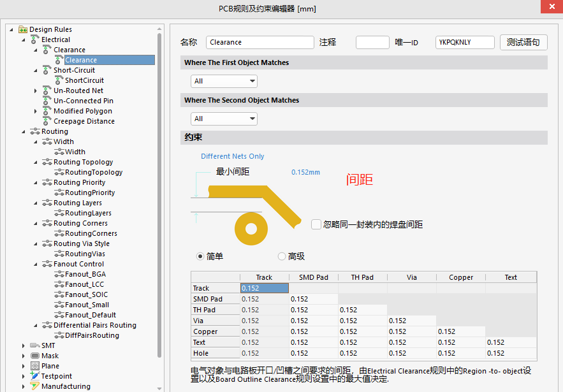Viewport: 563px width, 392px height.
Task: Click the Width group icon
Action: coord(47,142)
